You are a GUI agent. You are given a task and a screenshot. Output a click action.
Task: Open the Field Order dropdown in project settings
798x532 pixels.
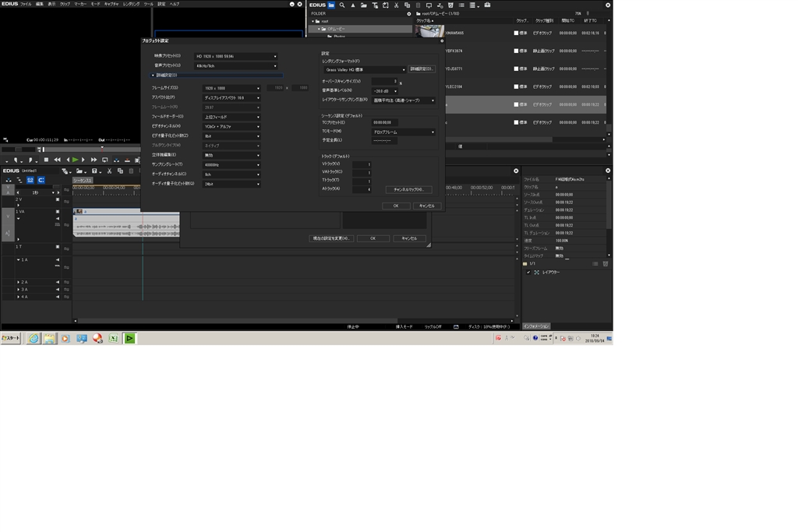[x=231, y=117]
